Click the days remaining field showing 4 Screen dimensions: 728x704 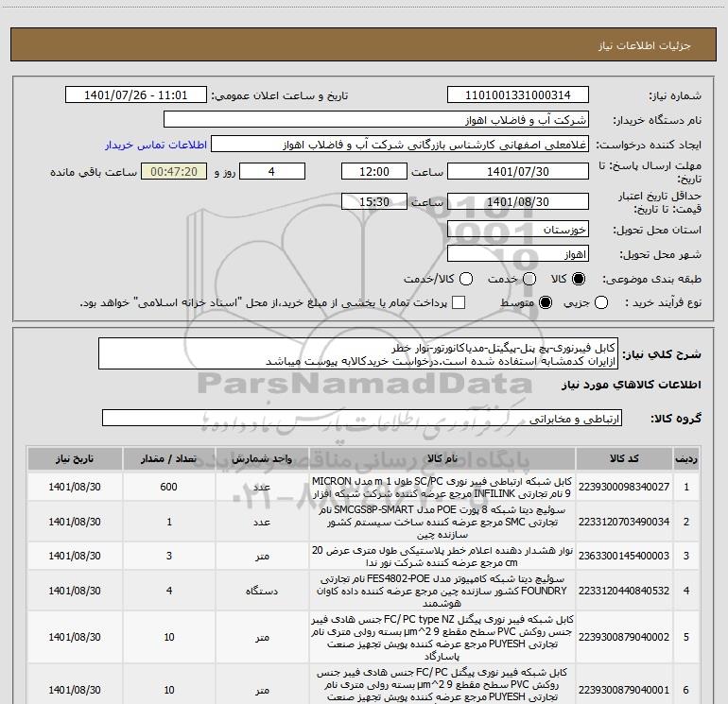point(272,171)
